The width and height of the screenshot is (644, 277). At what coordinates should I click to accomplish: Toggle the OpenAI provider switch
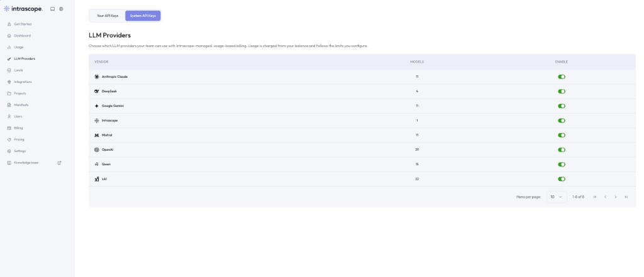pyautogui.click(x=562, y=149)
